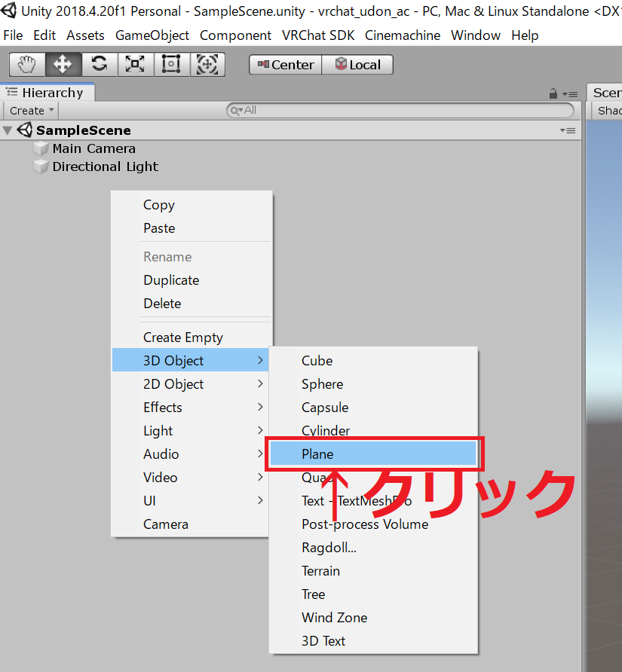Screen dimensions: 622x672
Task: Click the Hierarchy panel lock icon
Action: (553, 93)
